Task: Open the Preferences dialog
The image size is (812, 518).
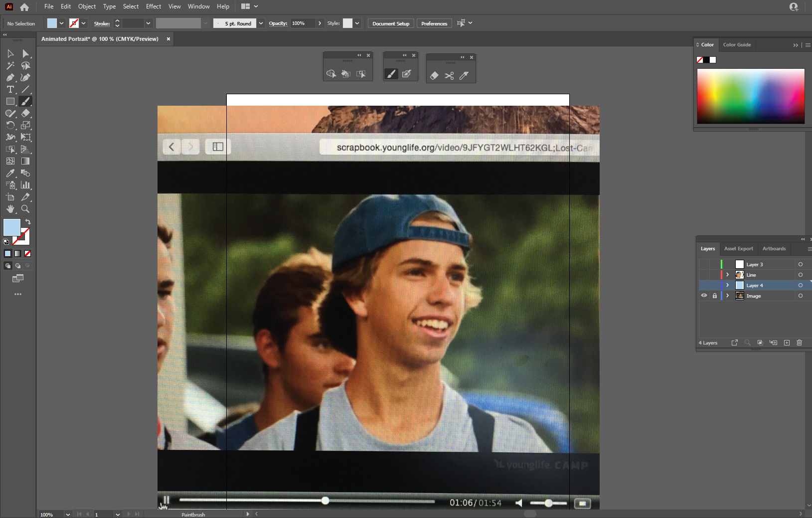Action: point(433,23)
